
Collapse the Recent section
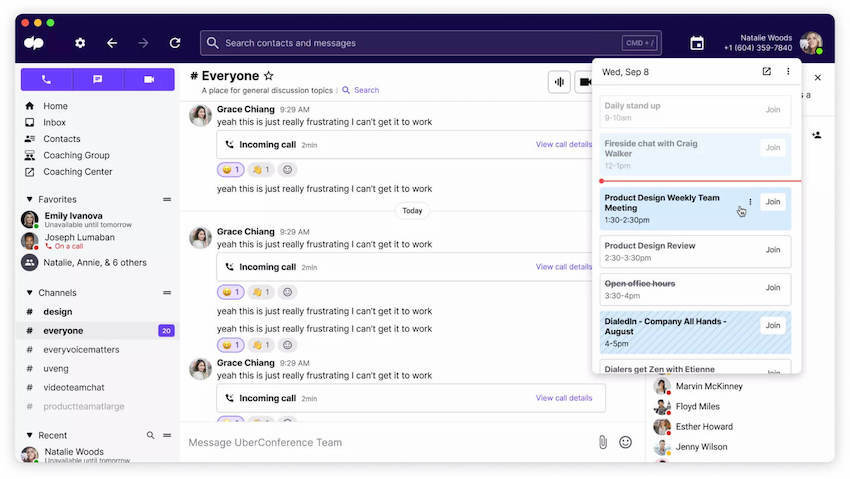(29, 435)
